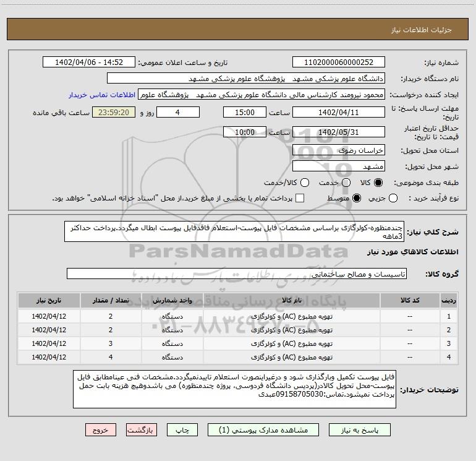476x461 pixels.
Task: Click the general need description text box
Action: point(234,231)
